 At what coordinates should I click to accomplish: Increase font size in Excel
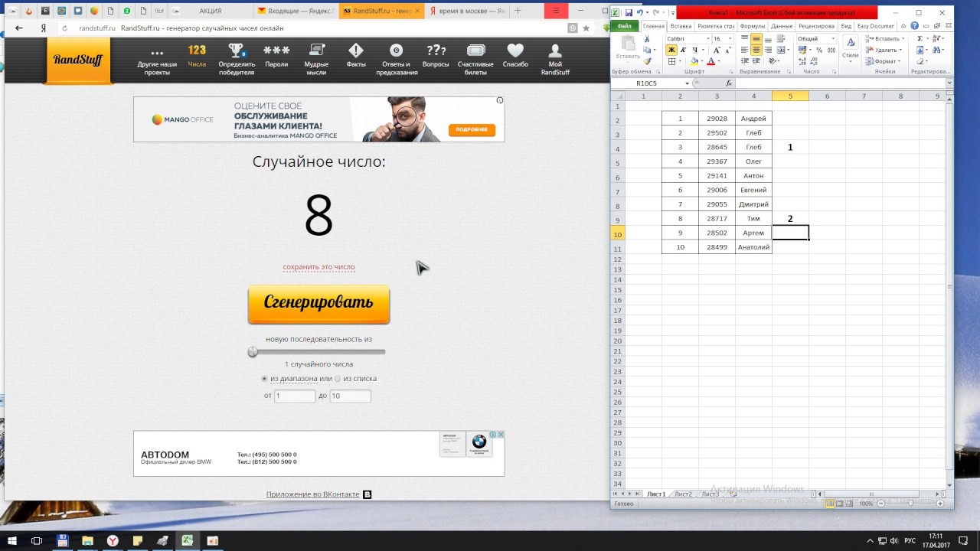click(717, 50)
